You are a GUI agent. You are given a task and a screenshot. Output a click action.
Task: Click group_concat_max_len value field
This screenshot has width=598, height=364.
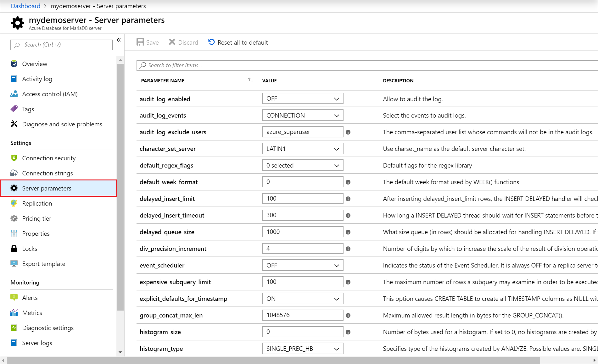(303, 315)
